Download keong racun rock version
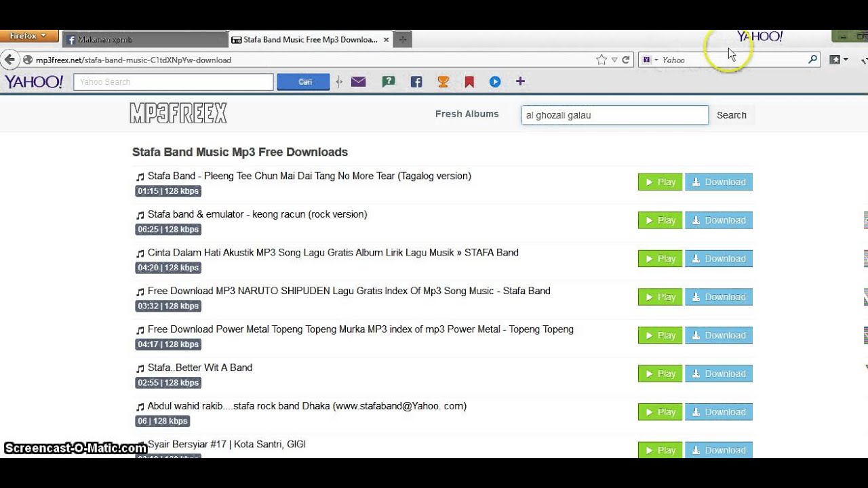The image size is (868, 488). (x=719, y=220)
